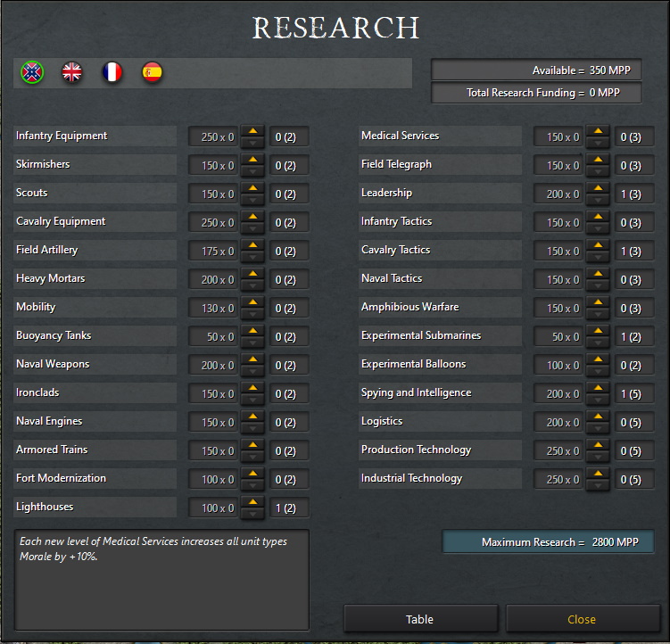This screenshot has height=644, width=670.
Task: Increase Buoyancy Tanks research investment
Action: point(253,331)
